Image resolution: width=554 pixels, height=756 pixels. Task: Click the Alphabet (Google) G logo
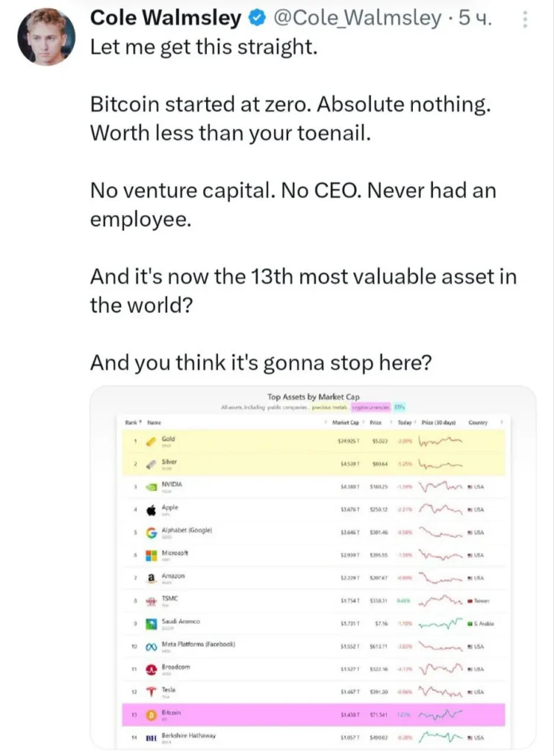[151, 533]
